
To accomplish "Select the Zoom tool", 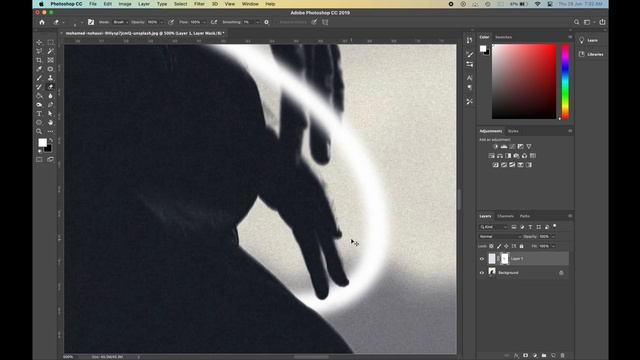I will pyautogui.click(x=39, y=131).
